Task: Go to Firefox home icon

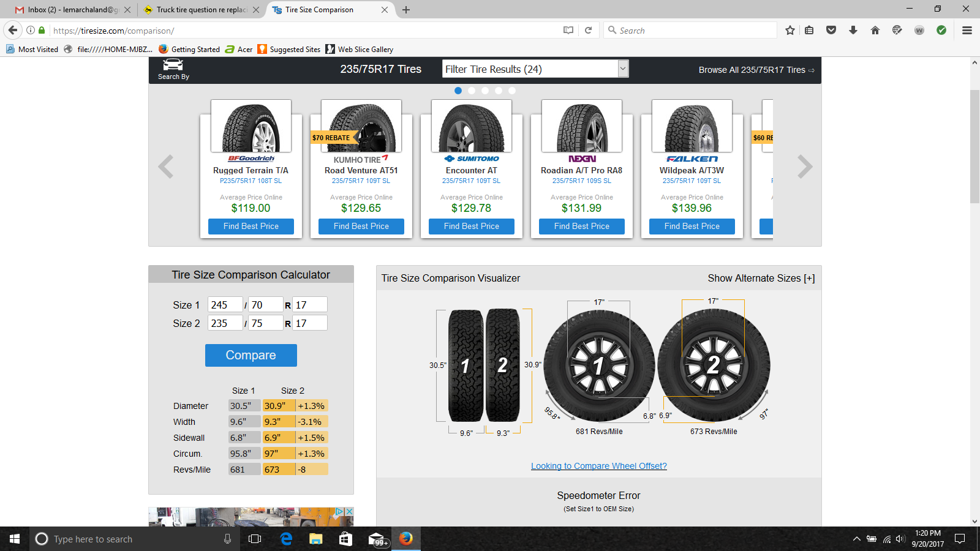Action: tap(875, 30)
